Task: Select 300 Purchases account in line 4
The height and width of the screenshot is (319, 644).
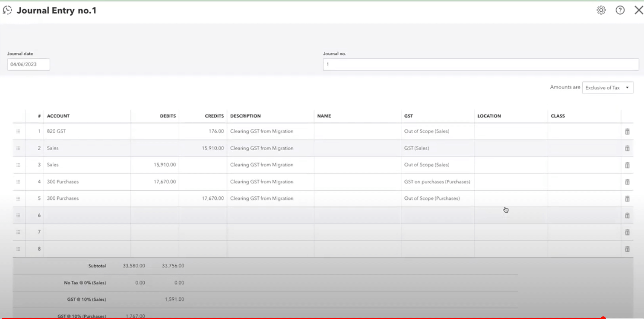Action: point(87,182)
